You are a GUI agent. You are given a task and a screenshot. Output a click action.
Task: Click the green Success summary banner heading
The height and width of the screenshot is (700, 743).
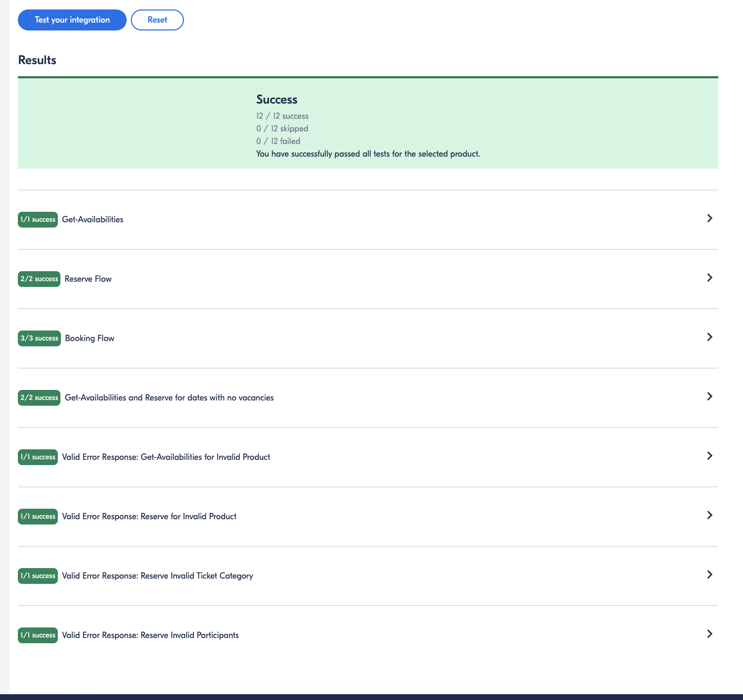tap(276, 100)
